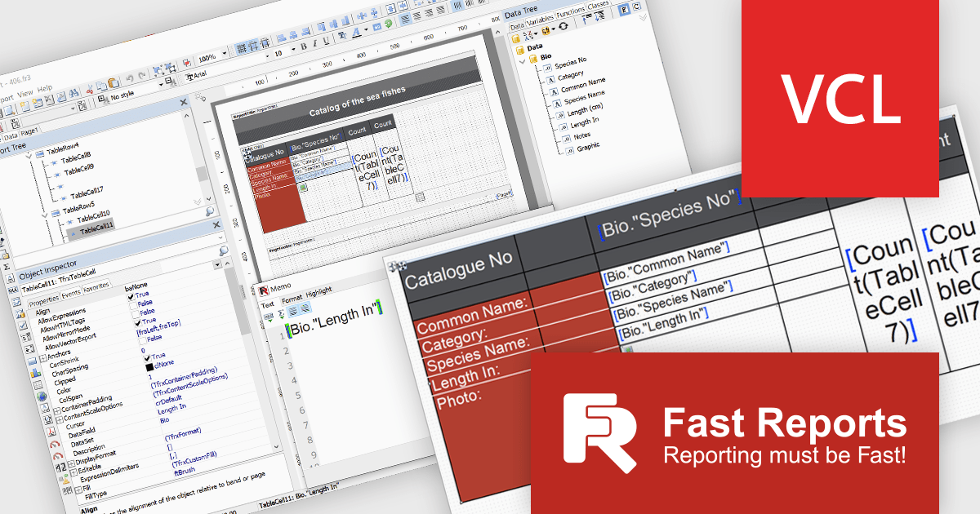Apply italic formatting in the text toolbar
This screenshot has height=514, width=980.
pos(315,43)
